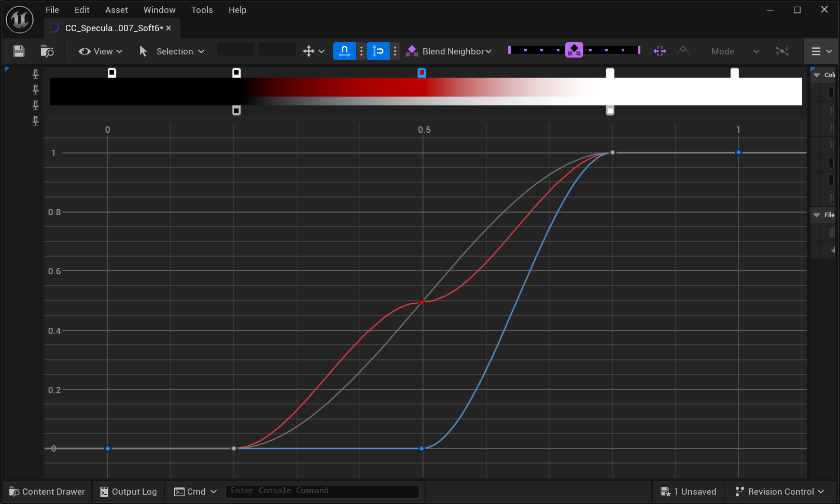Click the Revision Control button
This screenshot has width=840, height=504.
(779, 492)
